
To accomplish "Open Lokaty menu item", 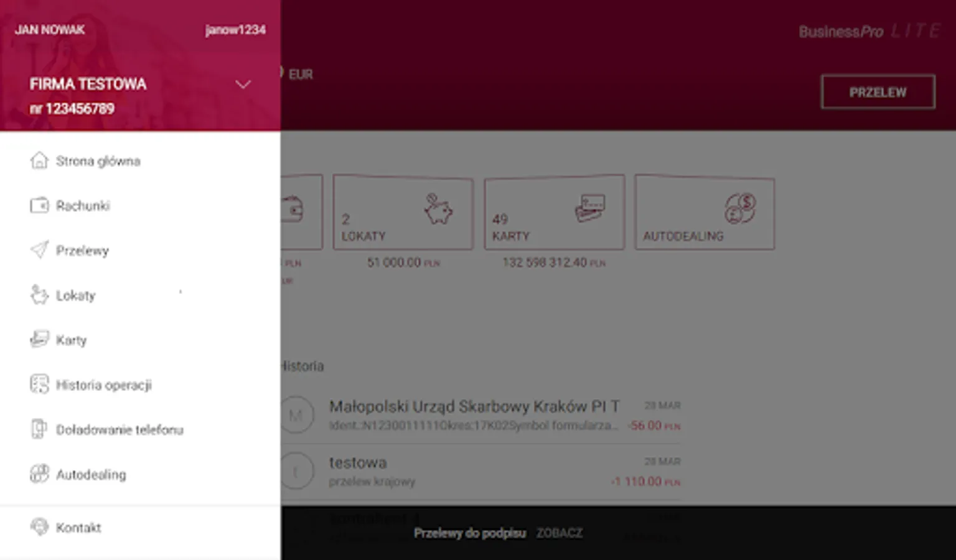I will pyautogui.click(x=140, y=296).
